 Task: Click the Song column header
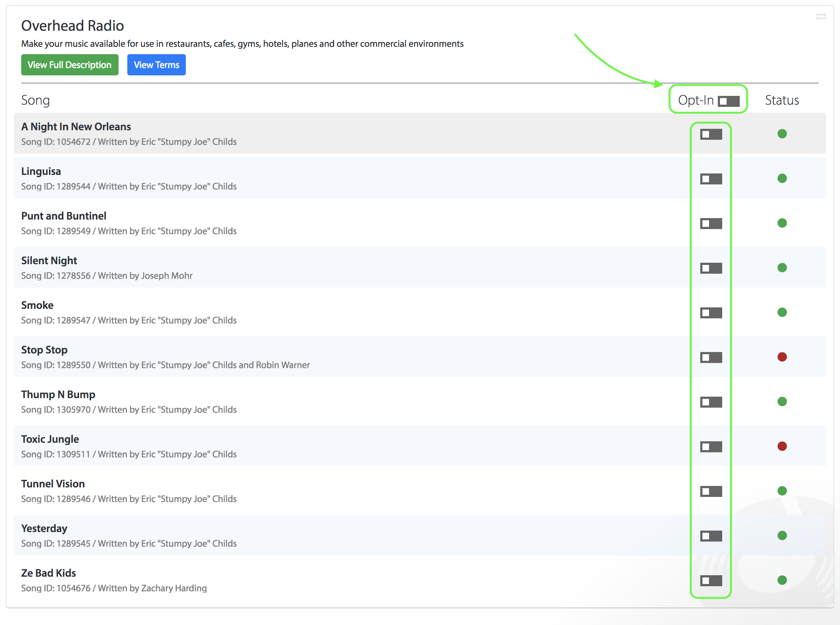pos(35,100)
